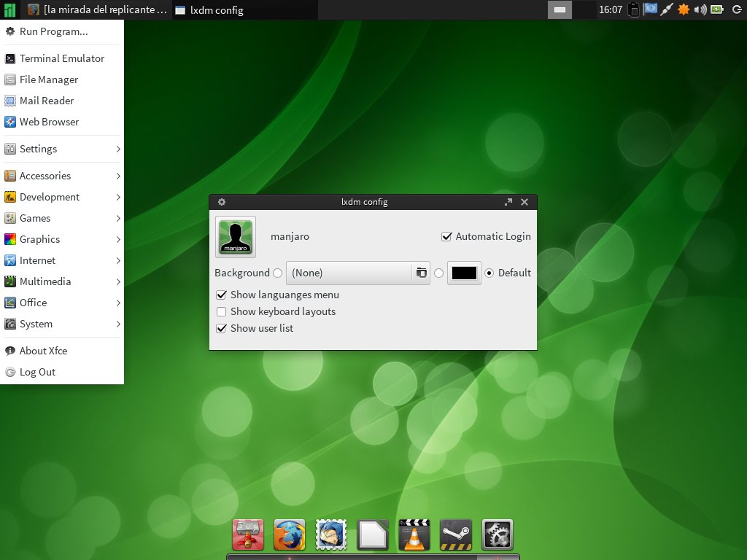Disable the Automatic Login checkbox
The width and height of the screenshot is (747, 560).
447,236
